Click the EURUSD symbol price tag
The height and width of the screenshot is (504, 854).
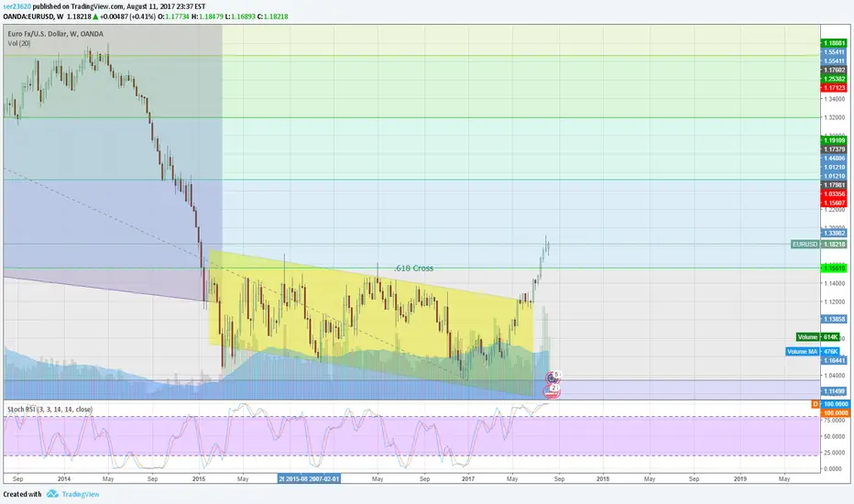[805, 244]
